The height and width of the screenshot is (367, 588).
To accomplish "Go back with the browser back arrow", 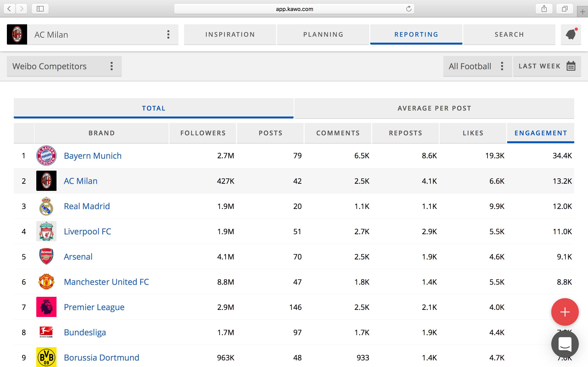I will coord(9,9).
